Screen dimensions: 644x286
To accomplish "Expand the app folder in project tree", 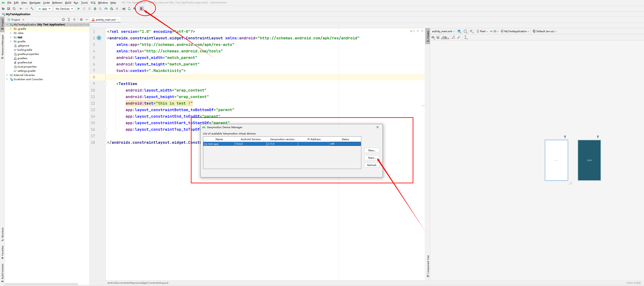I will click(11, 37).
